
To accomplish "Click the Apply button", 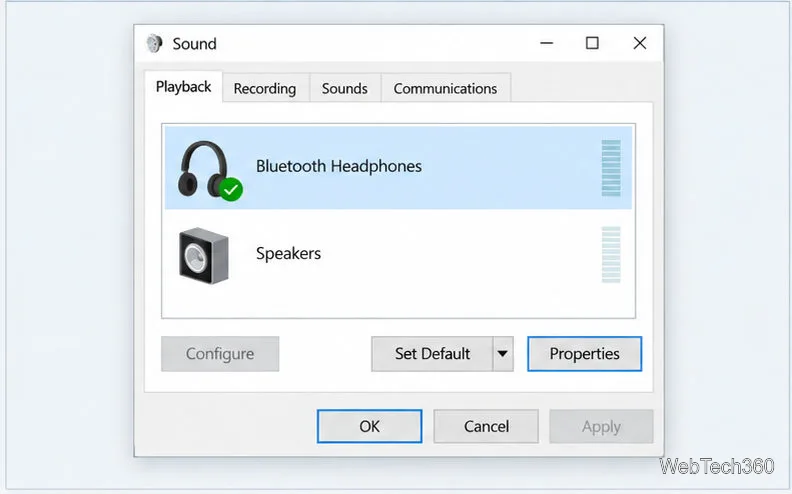I will [601, 426].
